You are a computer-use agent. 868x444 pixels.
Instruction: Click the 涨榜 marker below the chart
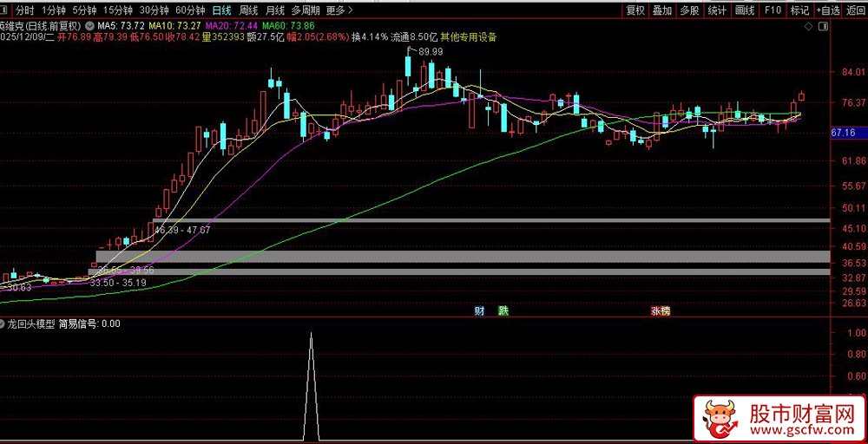[661, 311]
